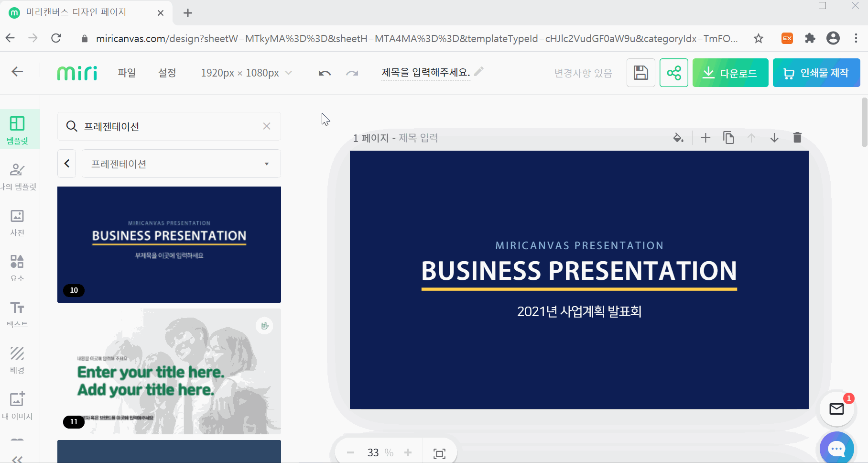The height and width of the screenshot is (463, 868).
Task: Collapse the sidebar with the double chevron
Action: (17, 459)
